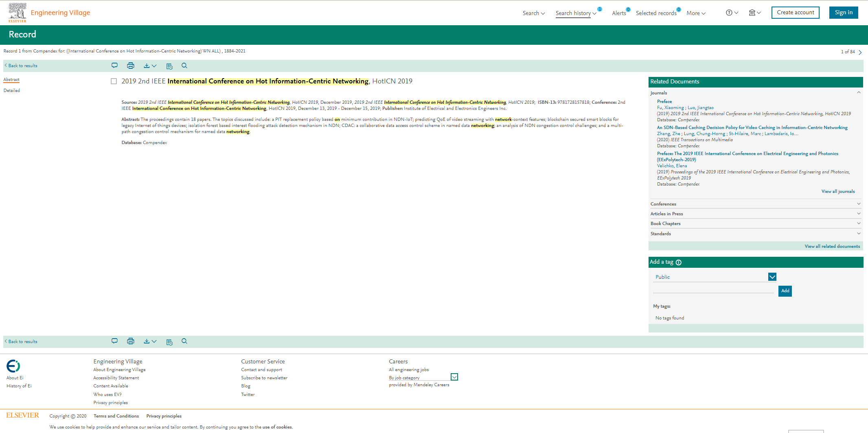Switch to the Detailed view tab
This screenshot has height=433, width=868.
coord(12,91)
